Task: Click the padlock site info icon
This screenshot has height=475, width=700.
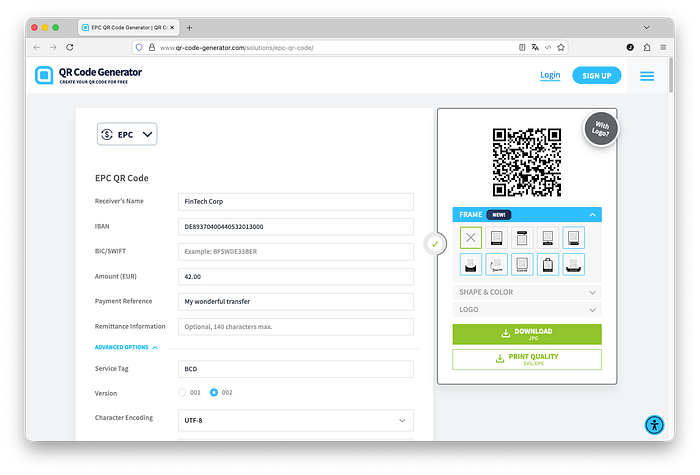Action: pos(152,47)
